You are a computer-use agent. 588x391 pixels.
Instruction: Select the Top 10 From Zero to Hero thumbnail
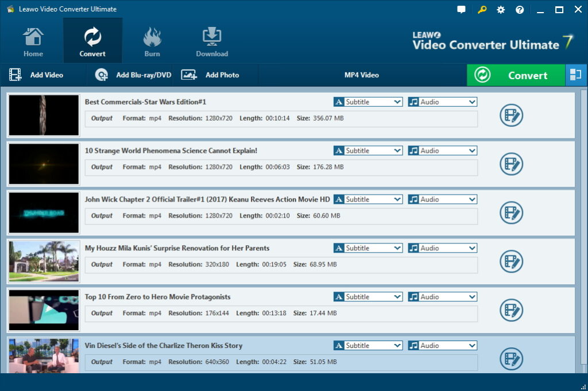pyautogui.click(x=44, y=310)
